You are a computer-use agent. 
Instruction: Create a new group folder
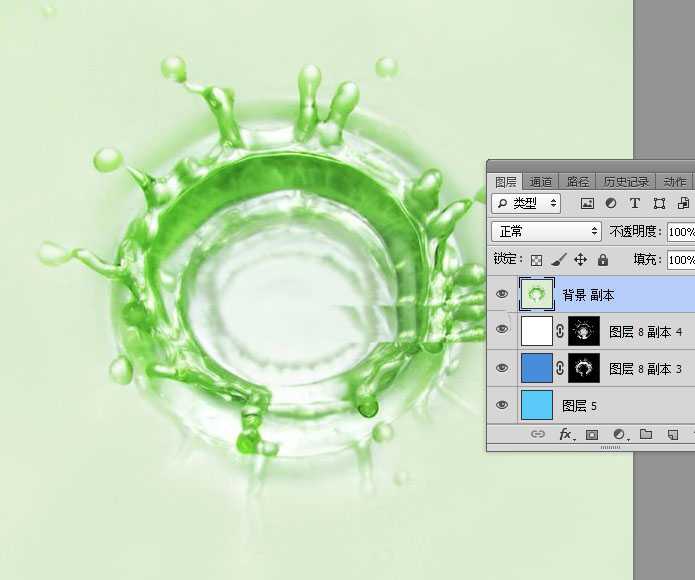pos(646,435)
